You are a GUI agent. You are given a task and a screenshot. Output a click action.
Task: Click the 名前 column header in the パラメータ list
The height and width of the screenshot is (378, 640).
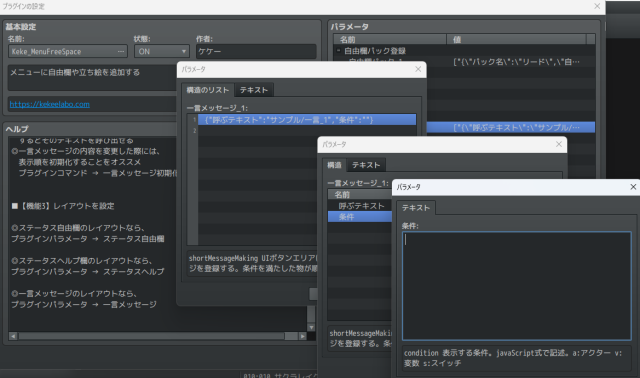point(390,40)
